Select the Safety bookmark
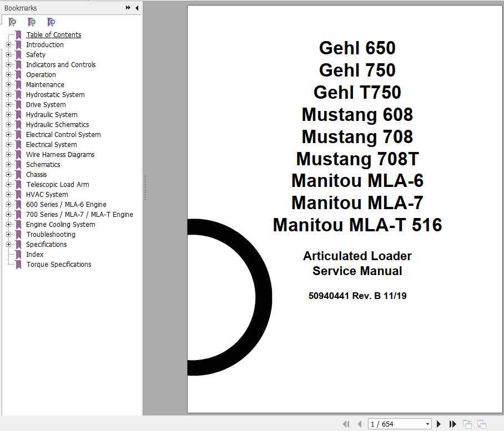This screenshot has height=431, width=504. pos(36,54)
